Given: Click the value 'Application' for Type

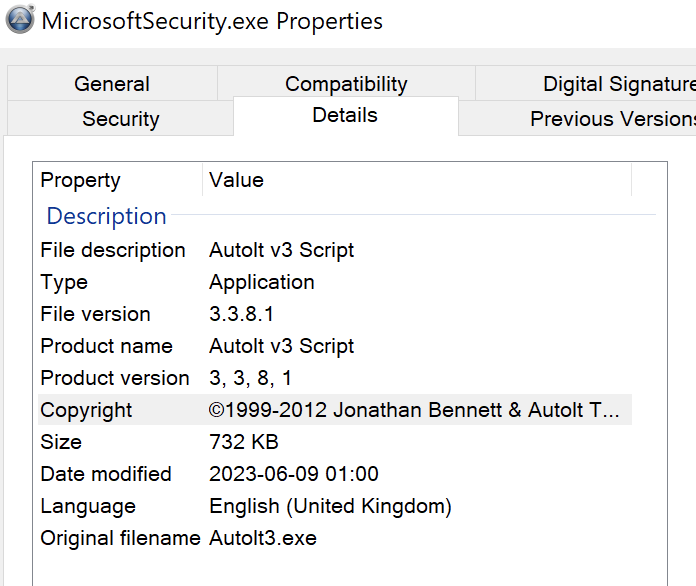Looking at the screenshot, I should 262,282.
